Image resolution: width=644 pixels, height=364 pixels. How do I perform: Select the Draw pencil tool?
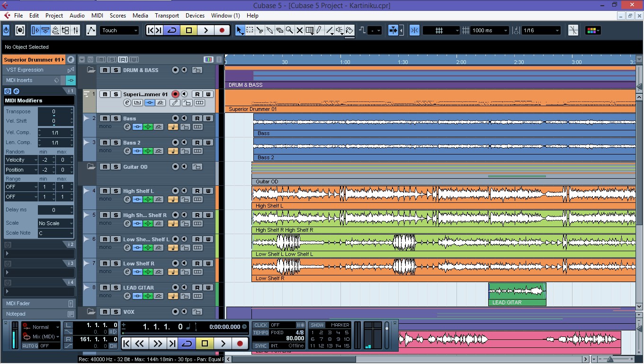[319, 30]
